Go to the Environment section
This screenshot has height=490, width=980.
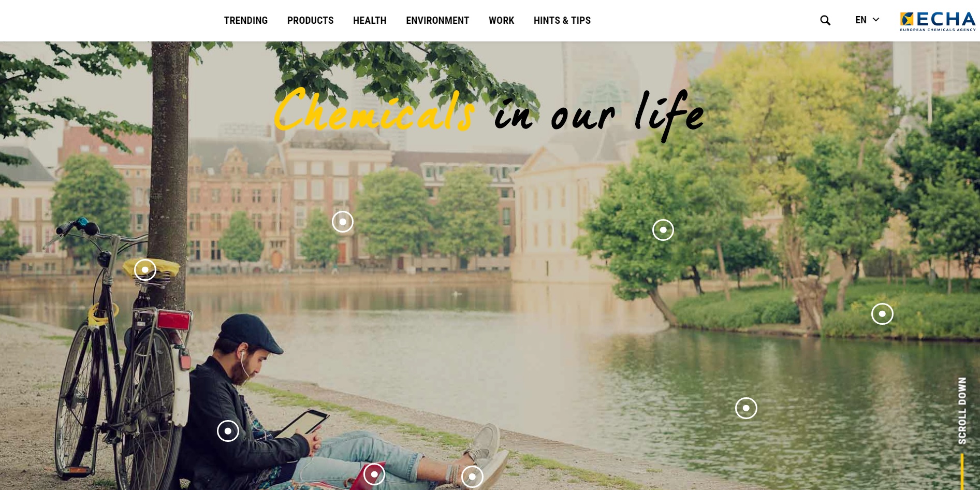point(437,21)
